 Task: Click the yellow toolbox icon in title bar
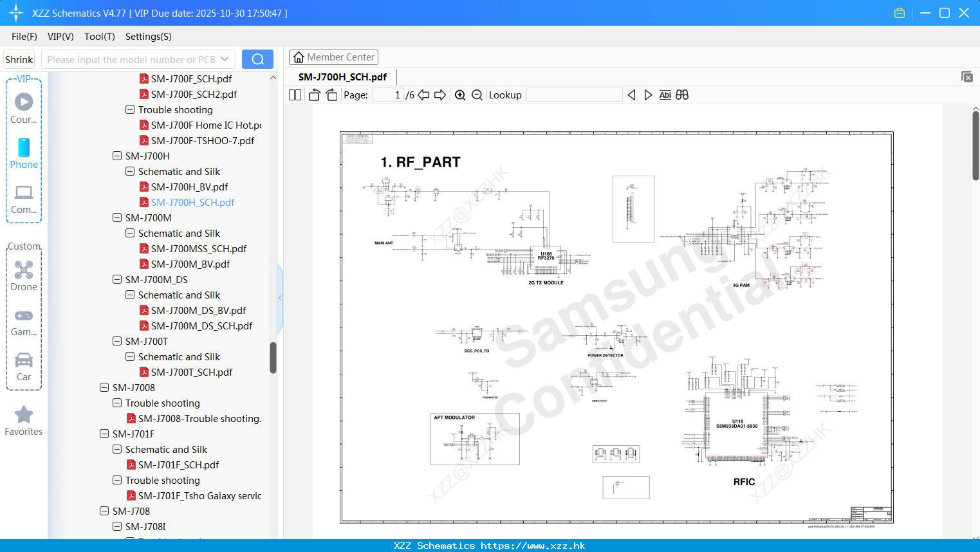900,13
